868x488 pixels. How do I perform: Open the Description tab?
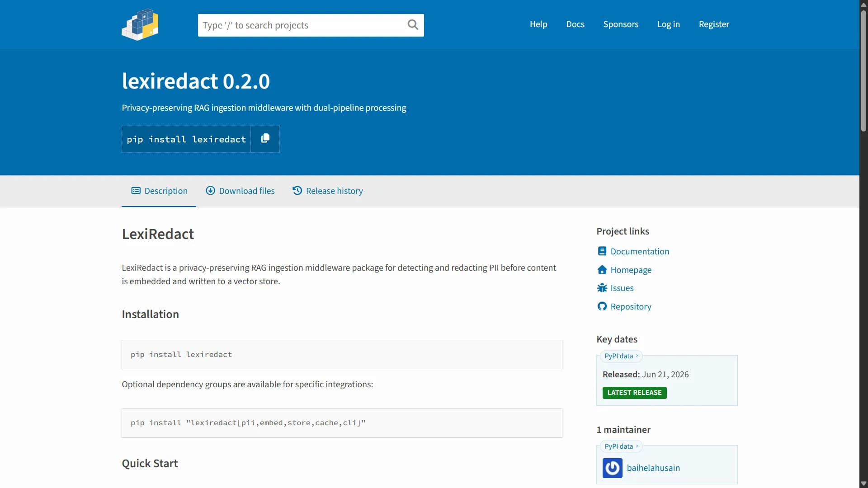point(159,191)
